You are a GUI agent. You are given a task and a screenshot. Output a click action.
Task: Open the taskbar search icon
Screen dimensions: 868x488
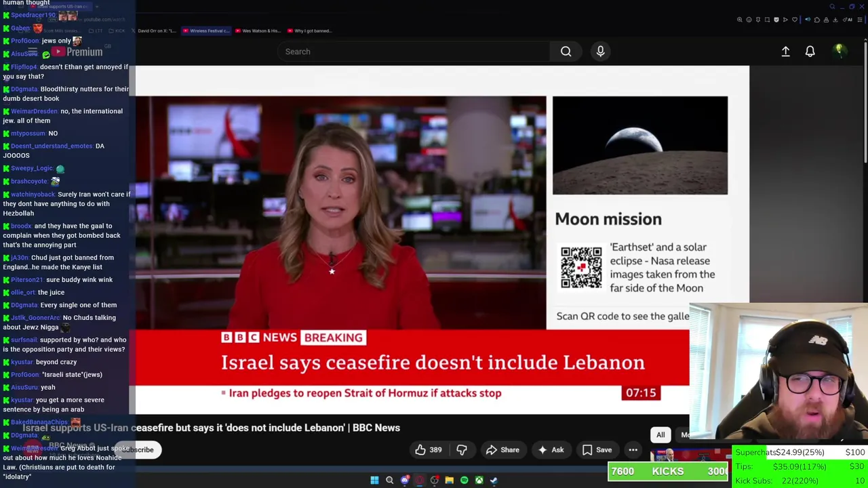[x=389, y=480]
